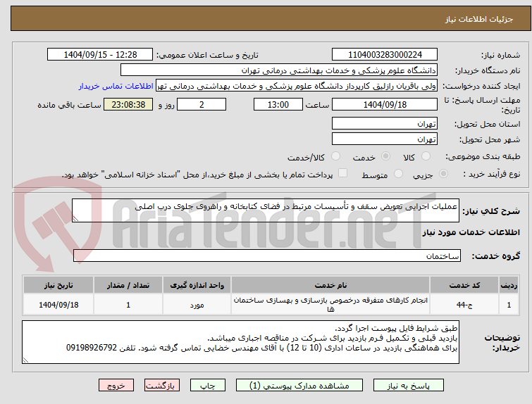Select the کالا radio button

pos(426,156)
